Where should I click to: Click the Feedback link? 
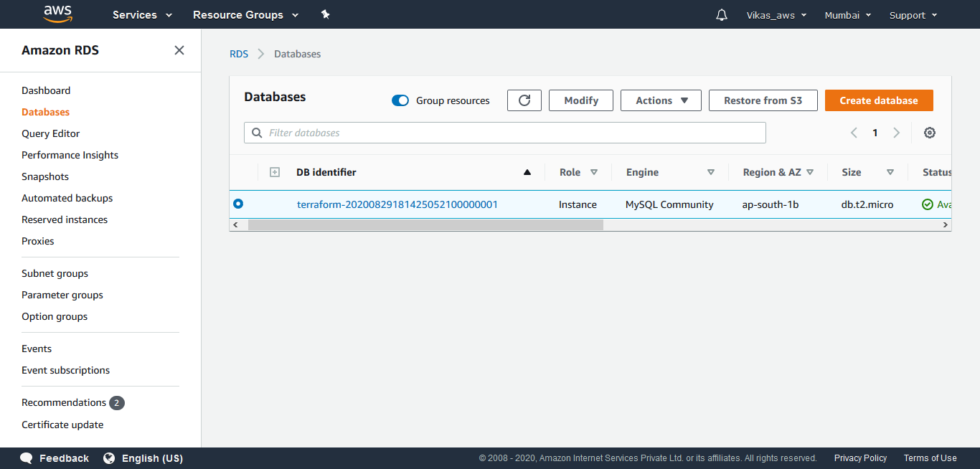64,458
